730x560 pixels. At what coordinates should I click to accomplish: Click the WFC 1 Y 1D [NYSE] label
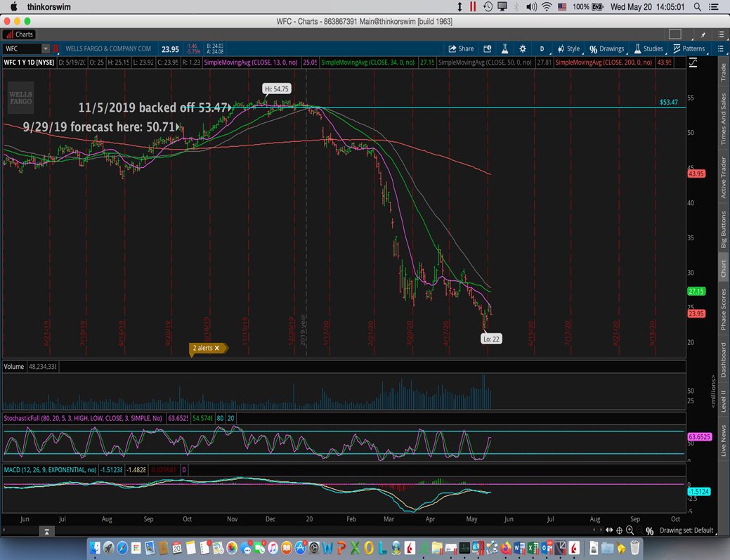(29, 63)
